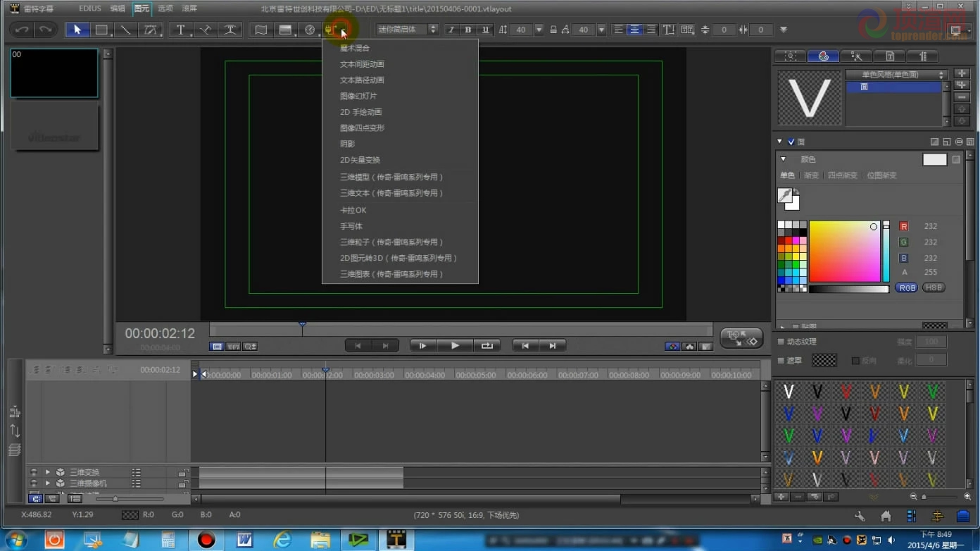The height and width of the screenshot is (551, 980).
Task: Select the rectangle shape tool
Action: tap(102, 30)
